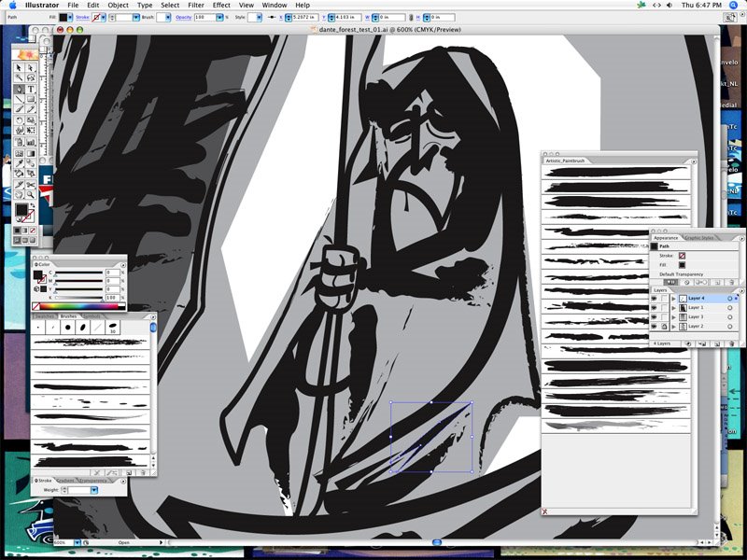Choose the Magic Wand tool
747x560 pixels.
(x=19, y=77)
